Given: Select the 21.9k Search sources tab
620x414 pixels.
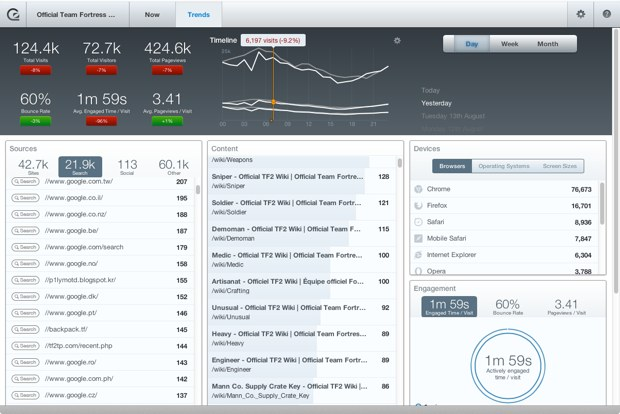Looking at the screenshot, I should point(80,166).
